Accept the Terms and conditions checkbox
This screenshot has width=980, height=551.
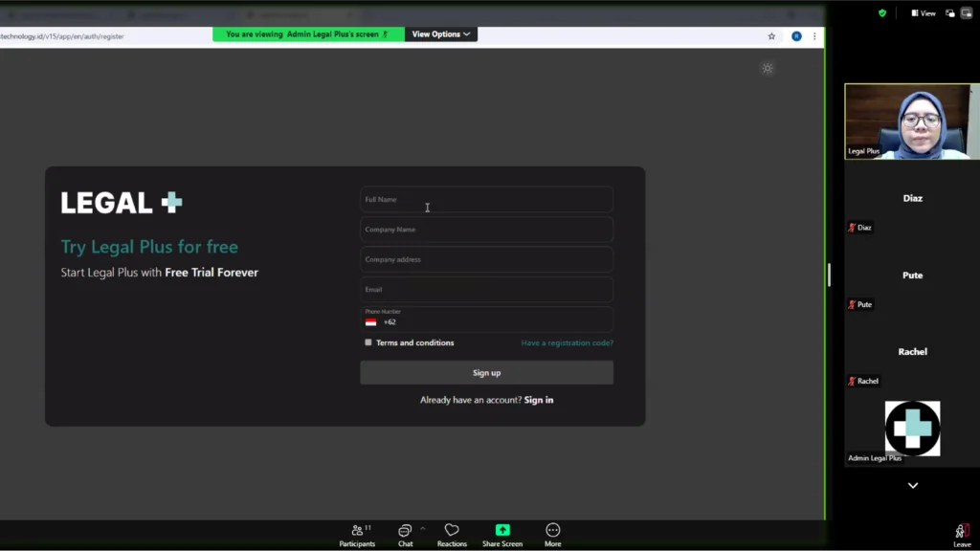[368, 342]
